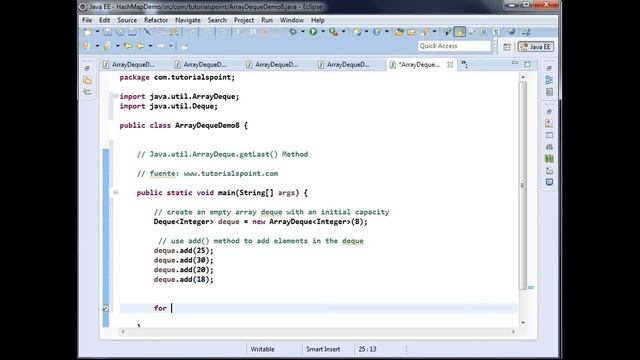Click the line deque.add(30);
The height and width of the screenshot is (360, 640).
tap(183, 260)
